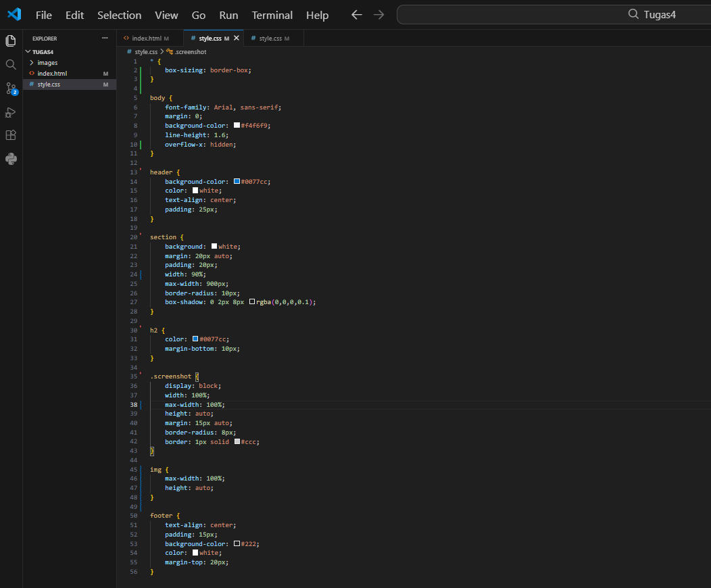Open the Python extension view

10,159
